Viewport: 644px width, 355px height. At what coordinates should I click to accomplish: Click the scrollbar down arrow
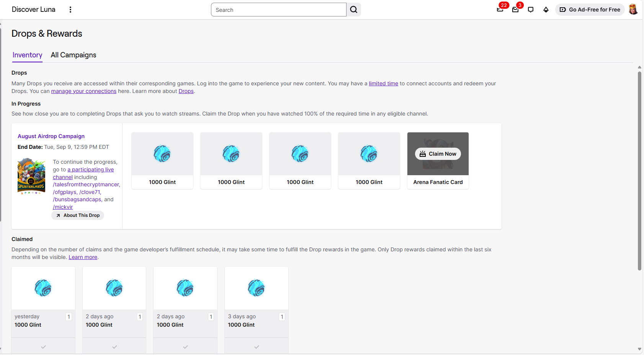(639, 349)
